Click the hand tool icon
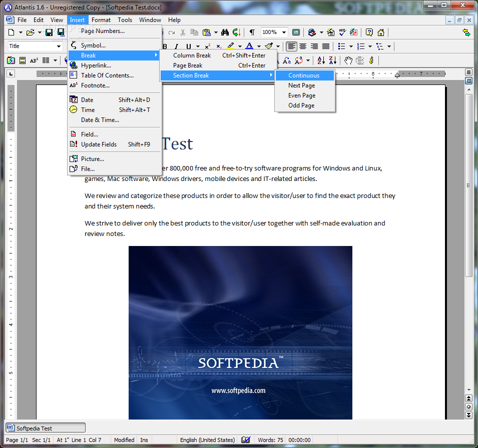 click(x=348, y=60)
